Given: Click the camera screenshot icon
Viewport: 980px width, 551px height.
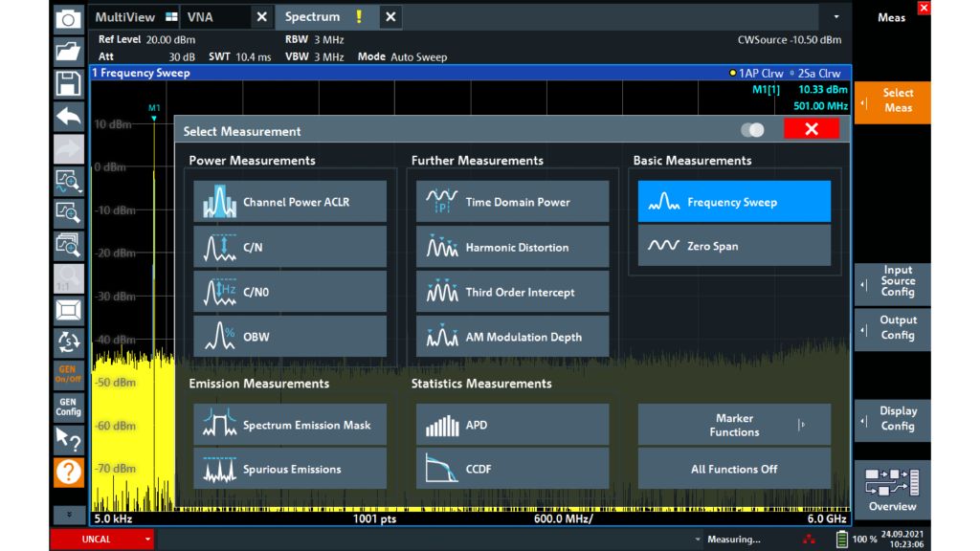Looking at the screenshot, I should point(68,18).
